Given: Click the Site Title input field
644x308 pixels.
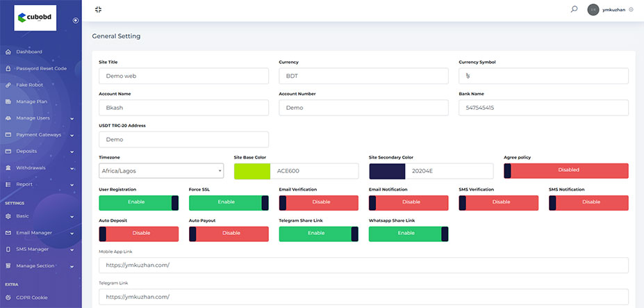Looking at the screenshot, I should tap(183, 76).
